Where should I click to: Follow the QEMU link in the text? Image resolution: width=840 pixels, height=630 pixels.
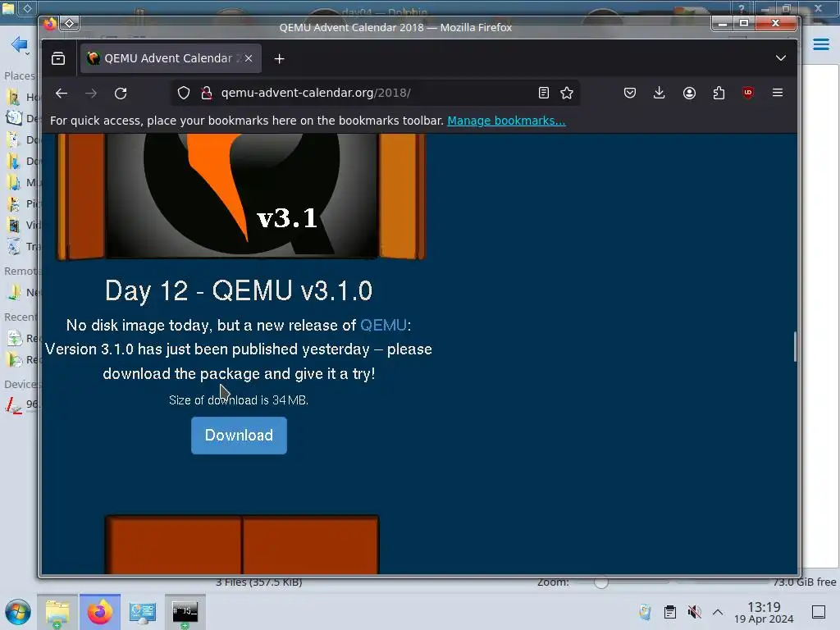[384, 325]
